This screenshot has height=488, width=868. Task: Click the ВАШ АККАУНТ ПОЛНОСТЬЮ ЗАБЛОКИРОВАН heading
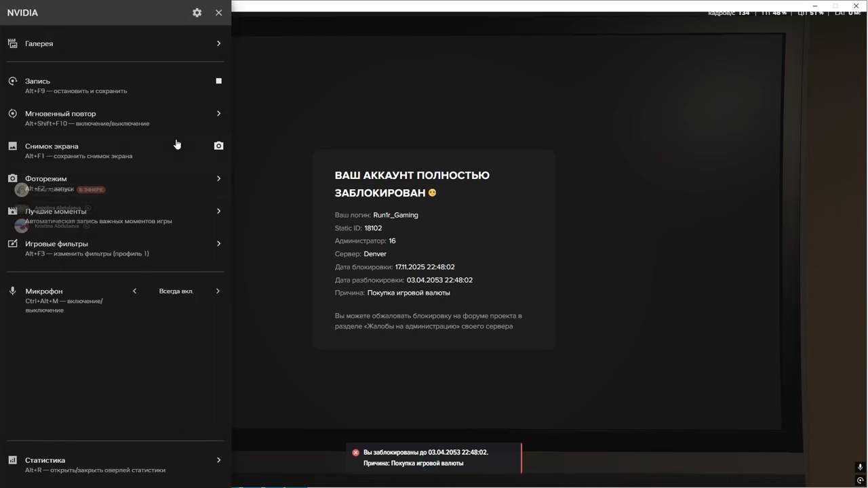(412, 184)
